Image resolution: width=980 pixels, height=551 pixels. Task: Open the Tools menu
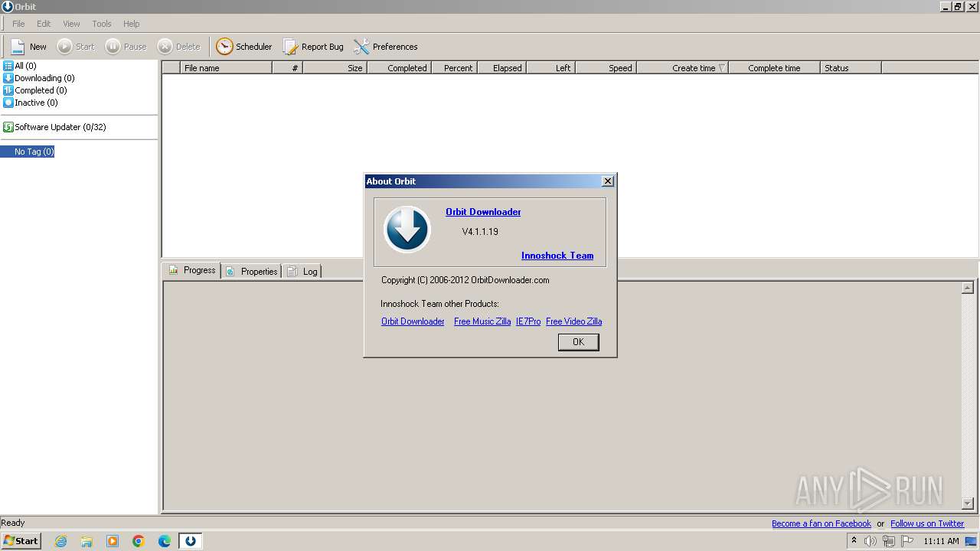102,24
